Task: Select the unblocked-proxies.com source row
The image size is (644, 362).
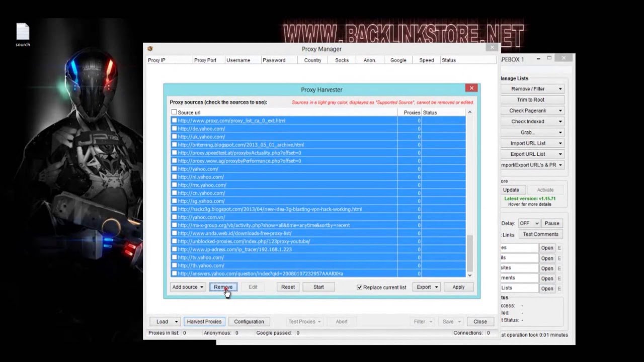Action: (318, 241)
